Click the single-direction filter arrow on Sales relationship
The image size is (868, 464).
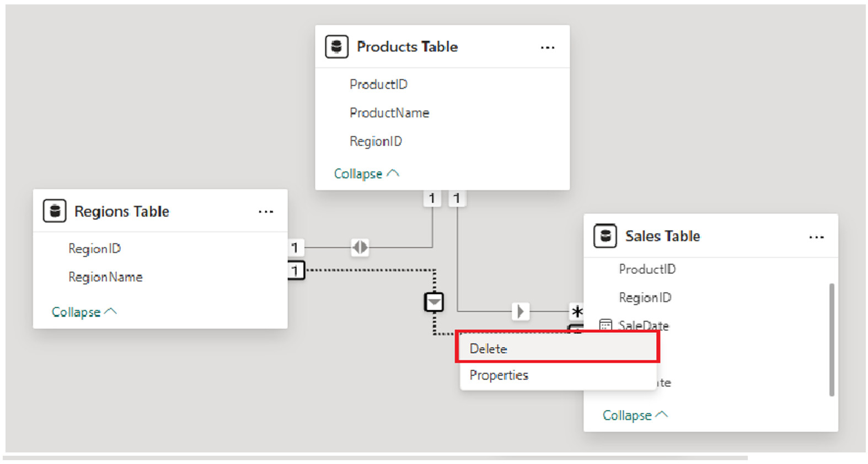pyautogui.click(x=520, y=311)
